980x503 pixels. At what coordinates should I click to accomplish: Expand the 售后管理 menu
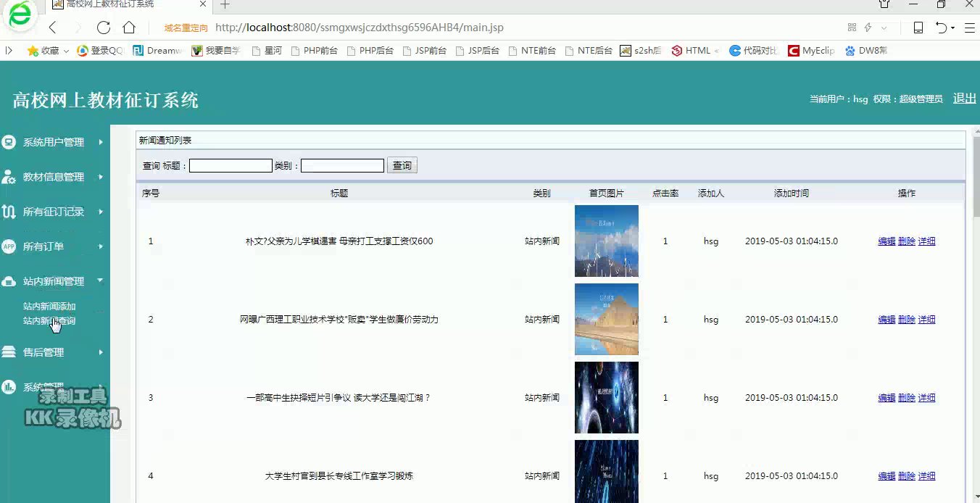pos(55,352)
